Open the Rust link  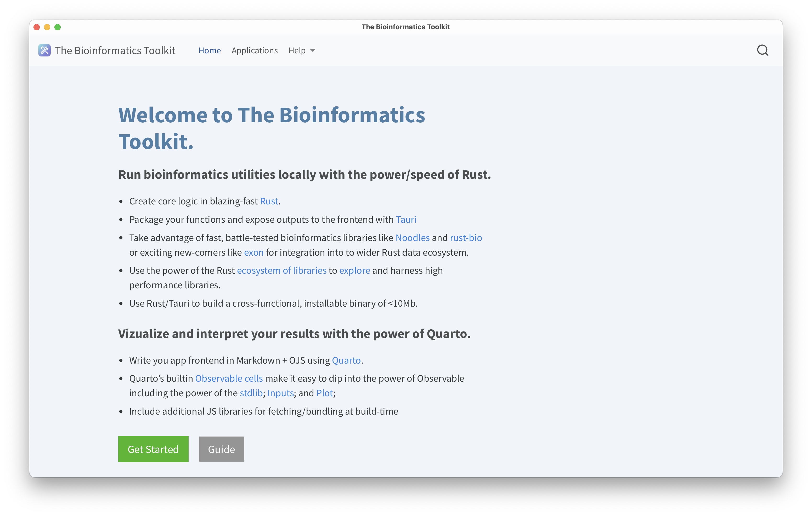coord(269,201)
